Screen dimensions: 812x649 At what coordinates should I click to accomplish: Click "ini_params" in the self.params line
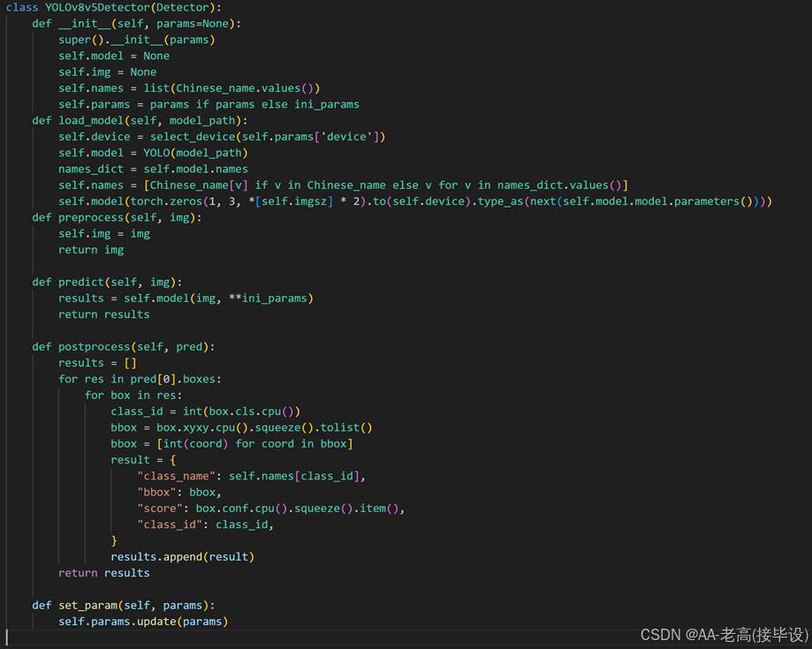click(x=327, y=104)
